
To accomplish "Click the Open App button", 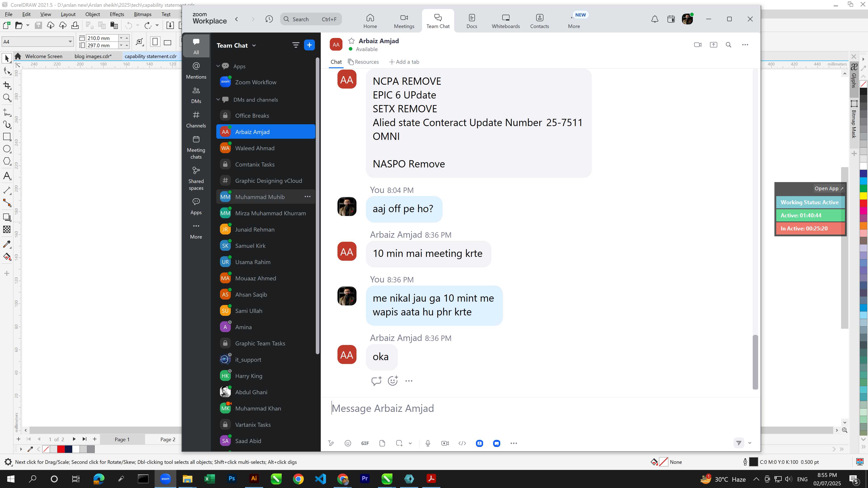I will [829, 188].
